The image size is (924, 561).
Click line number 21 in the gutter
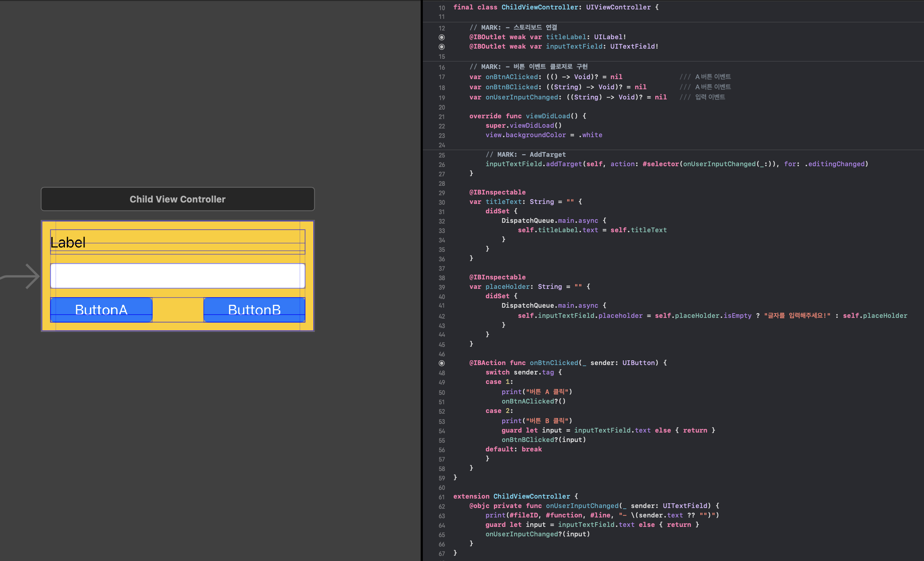coord(442,117)
